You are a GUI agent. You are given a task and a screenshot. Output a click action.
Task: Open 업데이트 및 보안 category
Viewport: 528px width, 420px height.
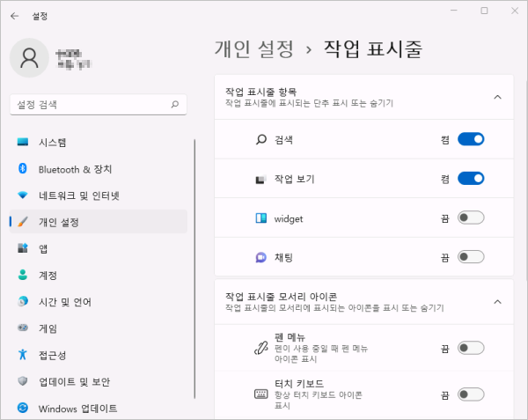click(x=99, y=381)
